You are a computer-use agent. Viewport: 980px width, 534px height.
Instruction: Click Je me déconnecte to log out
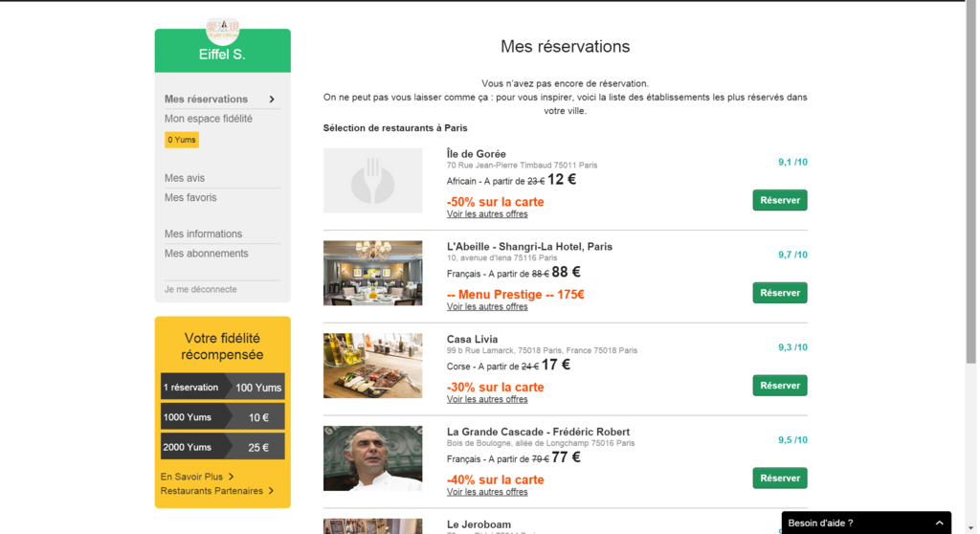tap(200, 289)
